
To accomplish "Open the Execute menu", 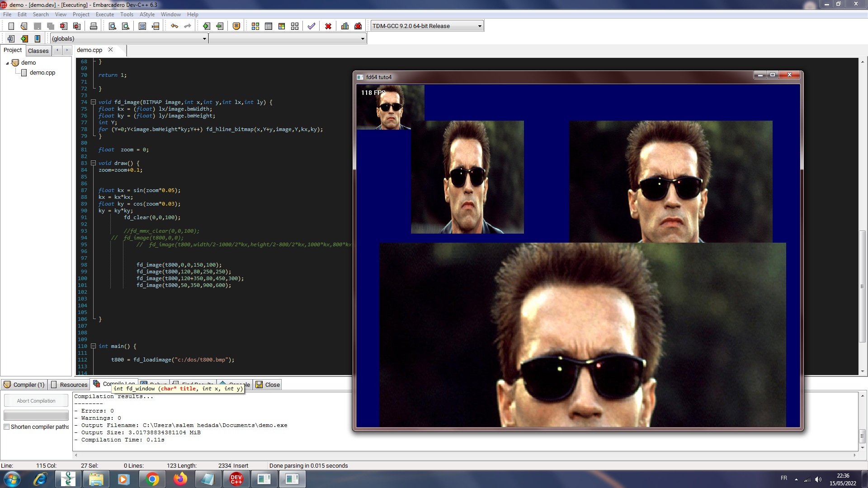I will tap(105, 14).
